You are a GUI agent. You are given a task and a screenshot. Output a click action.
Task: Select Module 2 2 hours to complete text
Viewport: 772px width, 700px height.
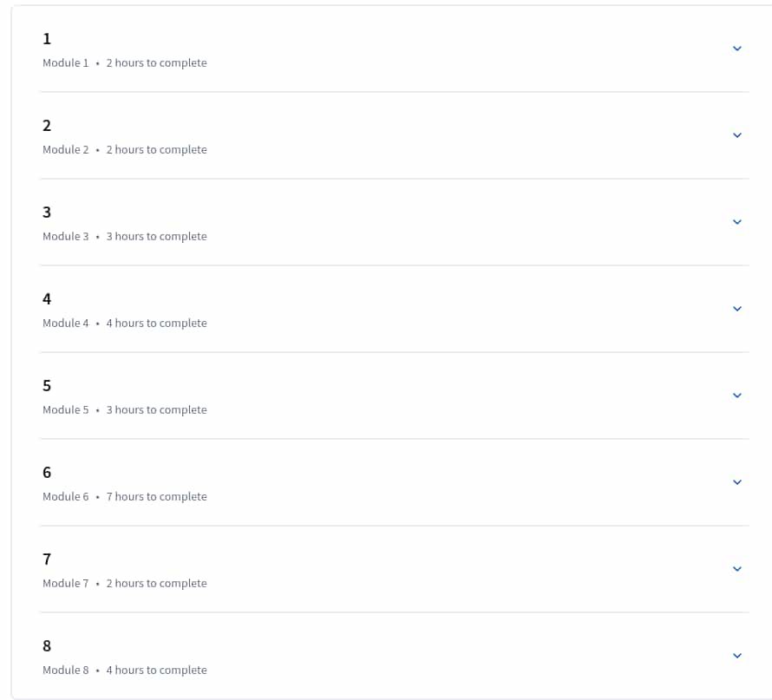pos(125,150)
